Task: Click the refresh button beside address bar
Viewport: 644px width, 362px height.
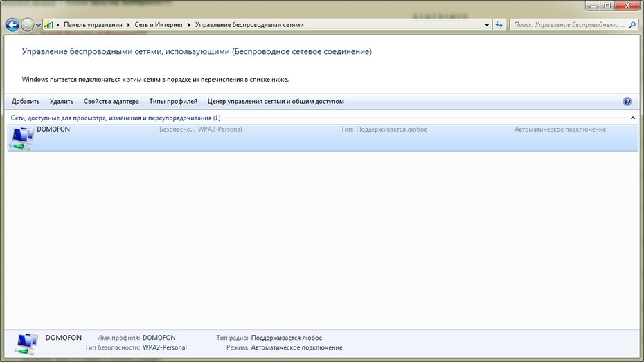Action: pyautogui.click(x=499, y=25)
